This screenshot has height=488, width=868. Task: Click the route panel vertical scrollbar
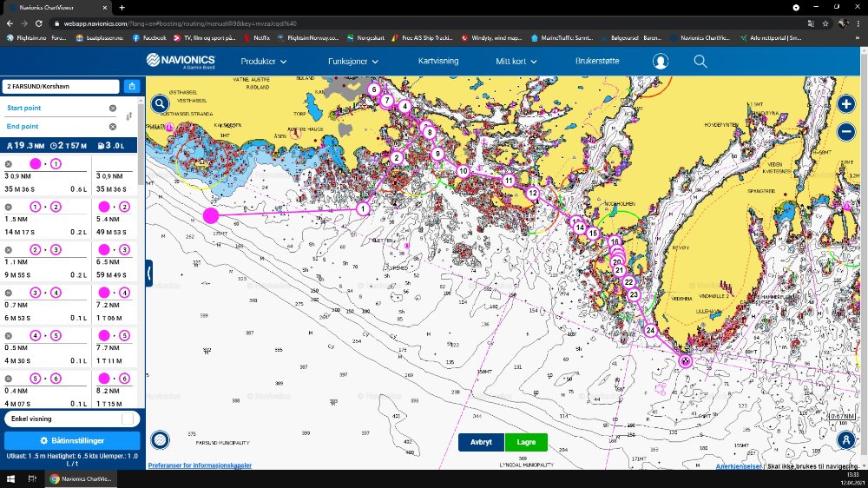[x=141, y=144]
